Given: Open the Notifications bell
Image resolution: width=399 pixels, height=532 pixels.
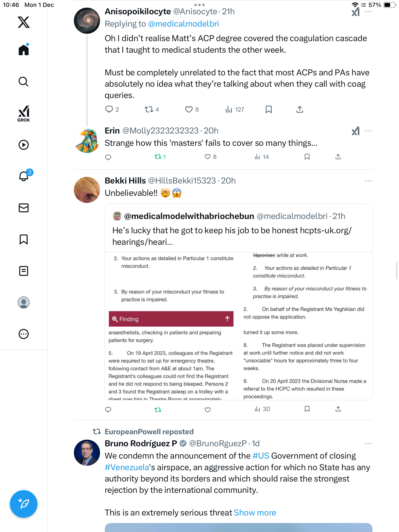Looking at the screenshot, I should click(x=24, y=176).
